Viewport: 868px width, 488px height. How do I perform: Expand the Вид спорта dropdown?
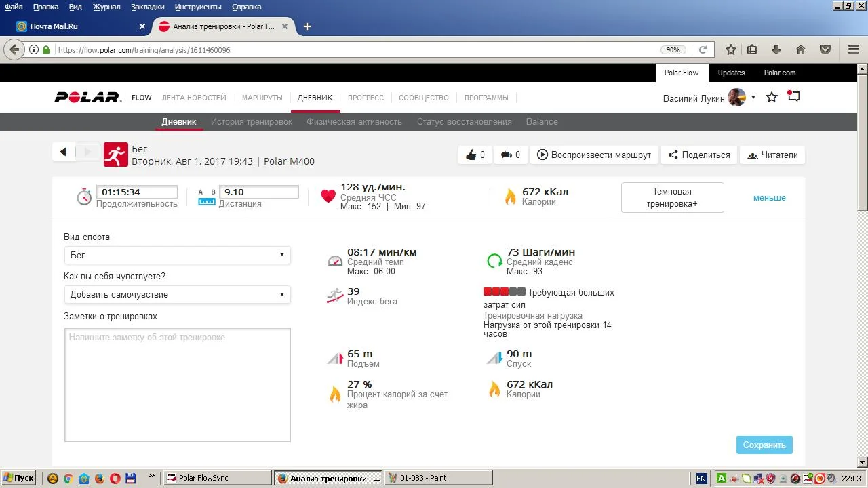click(177, 255)
